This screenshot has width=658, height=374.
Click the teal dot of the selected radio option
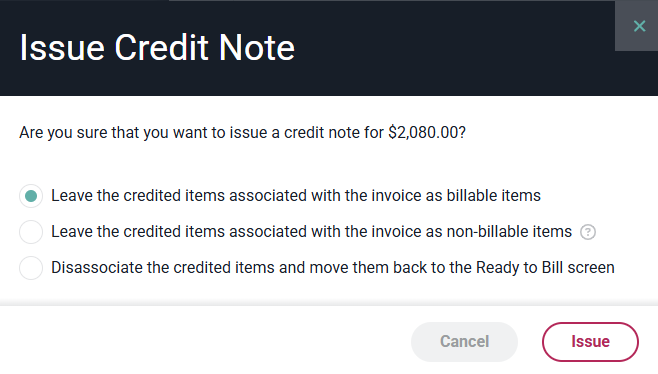click(x=31, y=196)
